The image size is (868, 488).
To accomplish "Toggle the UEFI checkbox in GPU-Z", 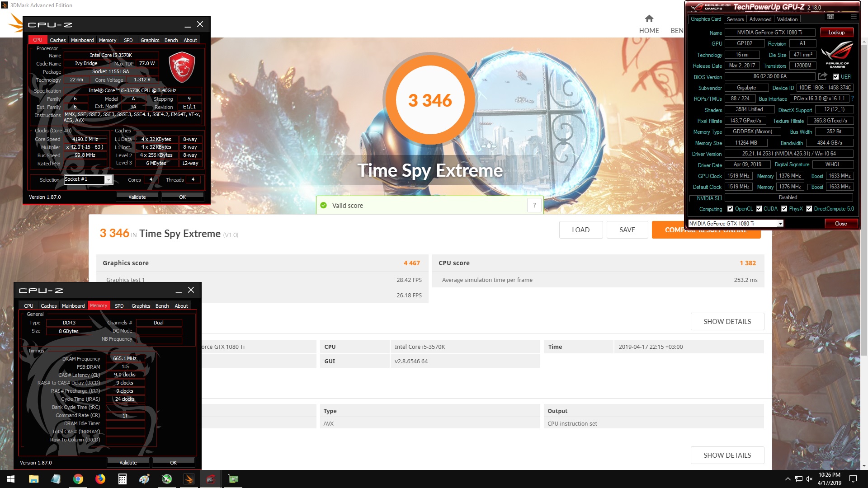I will coord(835,77).
